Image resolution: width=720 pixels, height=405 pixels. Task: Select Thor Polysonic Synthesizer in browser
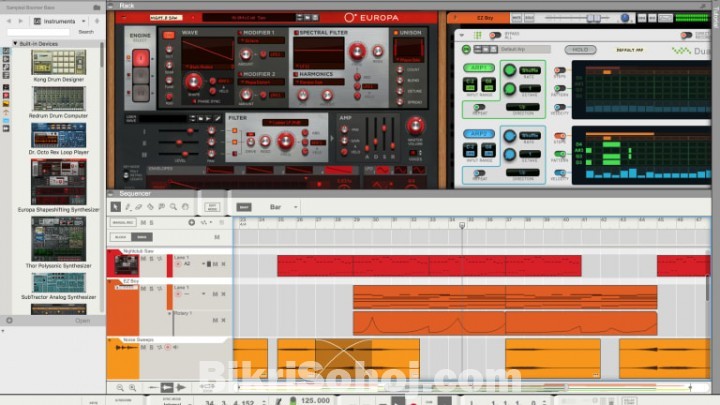58,239
